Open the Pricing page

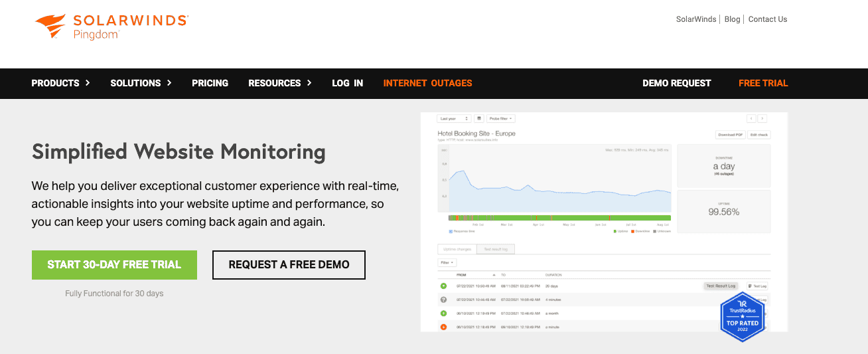coord(210,83)
